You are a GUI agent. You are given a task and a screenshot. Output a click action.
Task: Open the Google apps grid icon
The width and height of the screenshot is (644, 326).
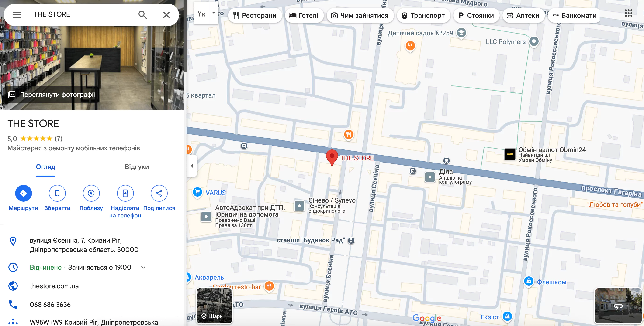point(628,13)
